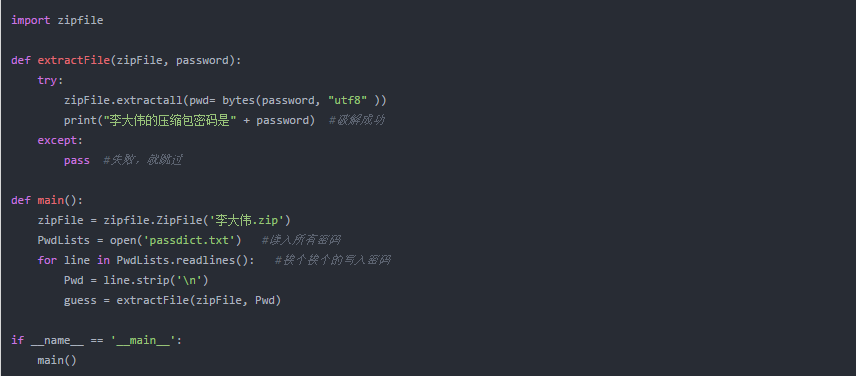
Task: Click PwdLists.readlines() in for loop
Action: point(183,260)
